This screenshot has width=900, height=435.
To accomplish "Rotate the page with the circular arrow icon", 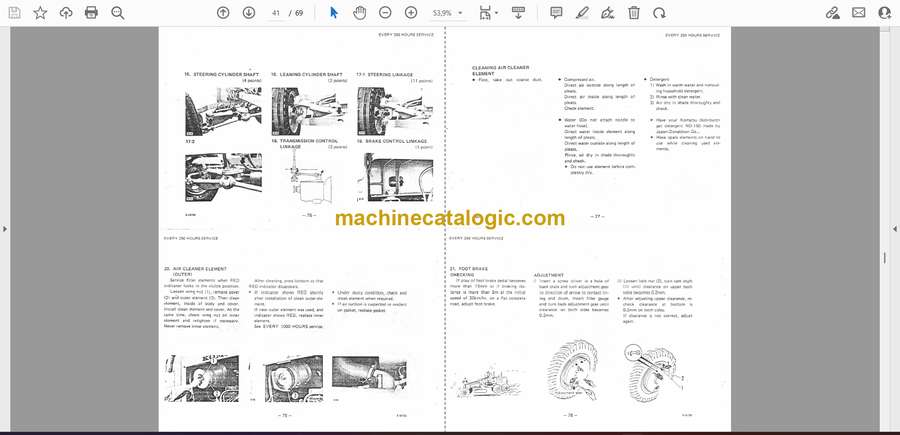I will click(x=660, y=13).
